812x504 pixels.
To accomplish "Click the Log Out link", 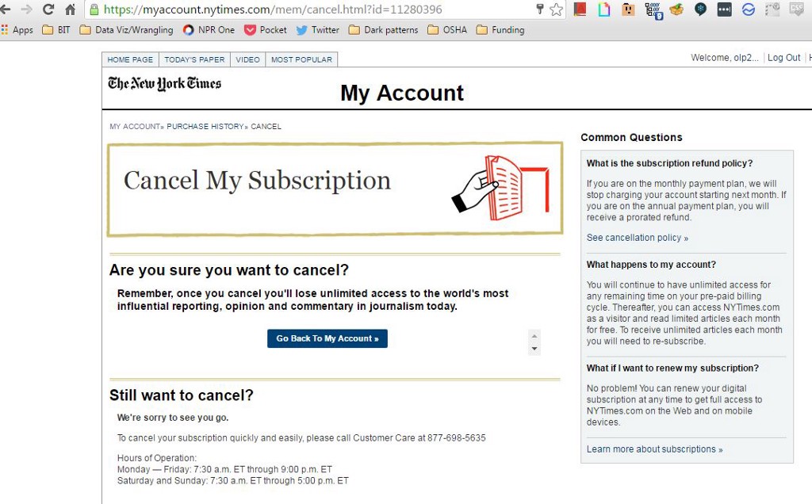I will [783, 57].
